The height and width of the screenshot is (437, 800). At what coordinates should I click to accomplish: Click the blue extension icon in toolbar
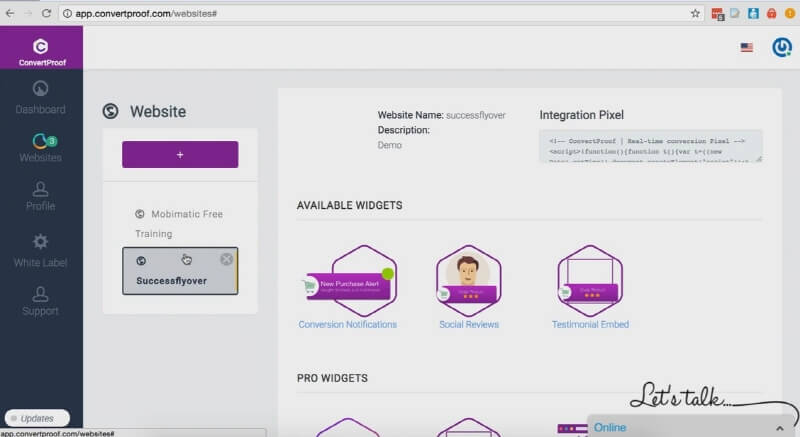[753, 14]
